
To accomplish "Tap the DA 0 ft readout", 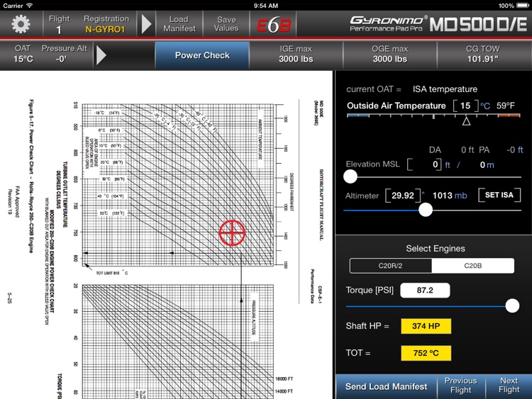I will pyautogui.click(x=451, y=150).
